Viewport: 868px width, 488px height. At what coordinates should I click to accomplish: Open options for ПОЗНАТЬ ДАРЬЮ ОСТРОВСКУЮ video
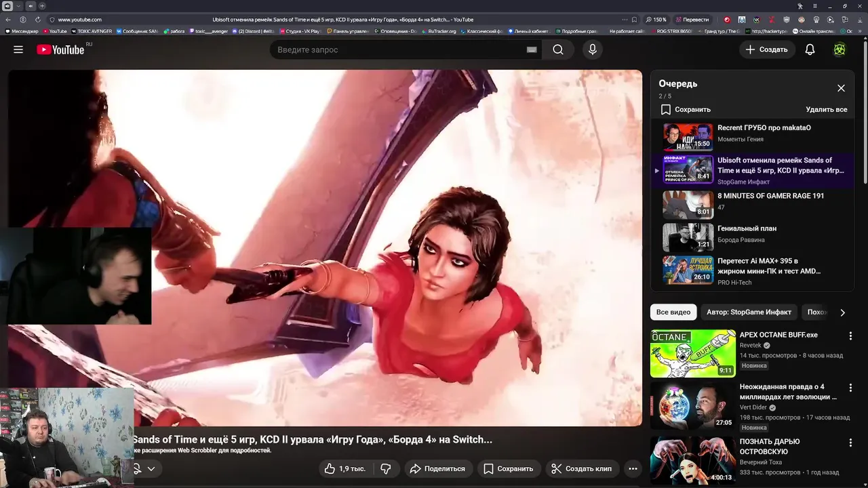tap(850, 442)
